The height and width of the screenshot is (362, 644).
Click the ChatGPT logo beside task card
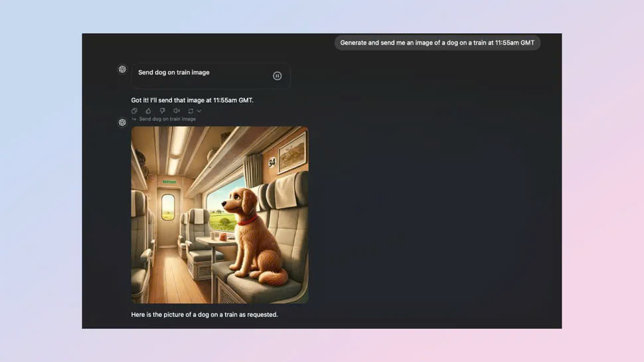click(x=122, y=69)
